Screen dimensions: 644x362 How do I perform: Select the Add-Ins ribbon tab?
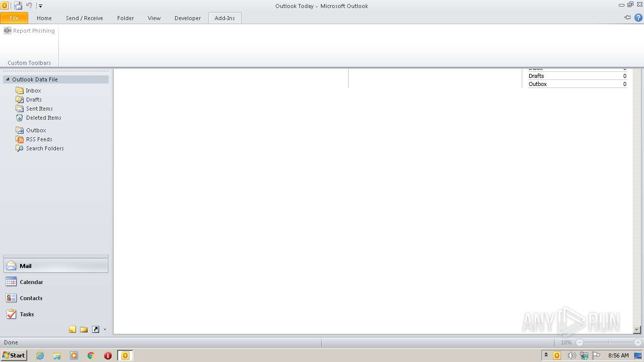pos(225,18)
